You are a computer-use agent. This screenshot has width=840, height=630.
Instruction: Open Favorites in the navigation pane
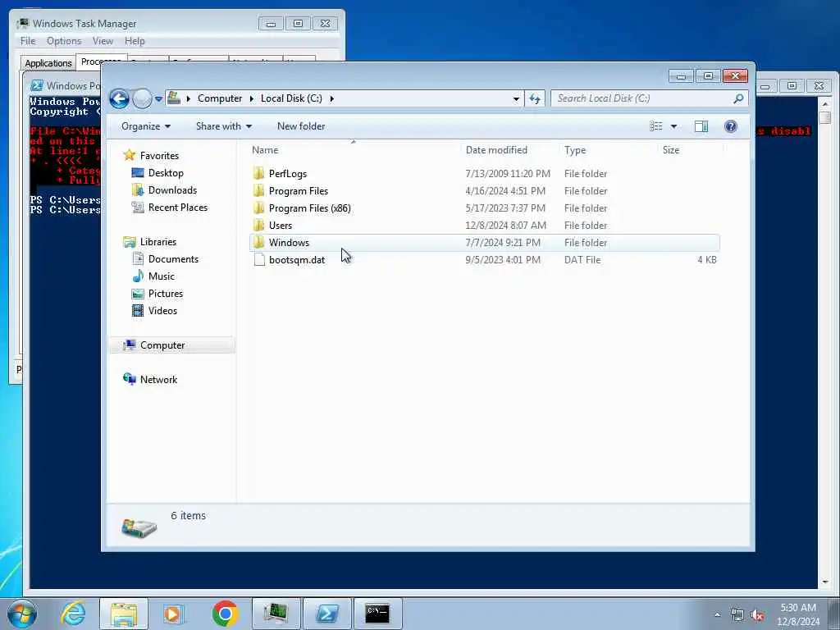point(159,156)
